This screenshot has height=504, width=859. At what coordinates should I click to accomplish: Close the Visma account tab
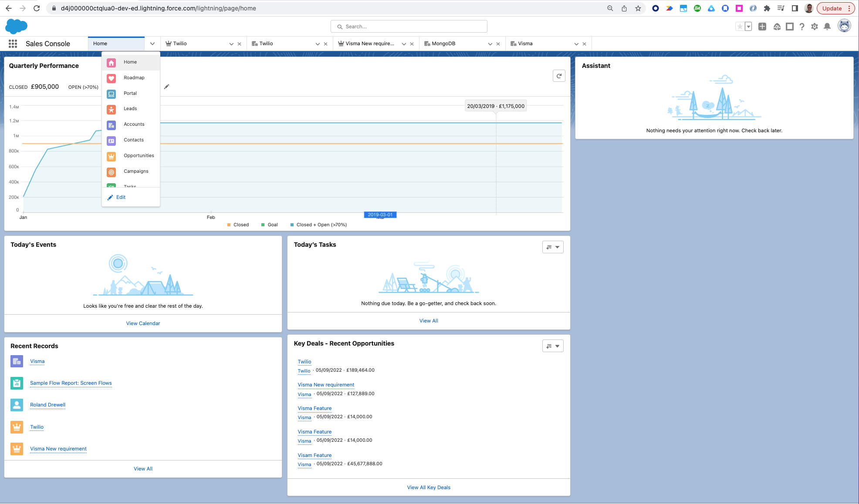584,44
